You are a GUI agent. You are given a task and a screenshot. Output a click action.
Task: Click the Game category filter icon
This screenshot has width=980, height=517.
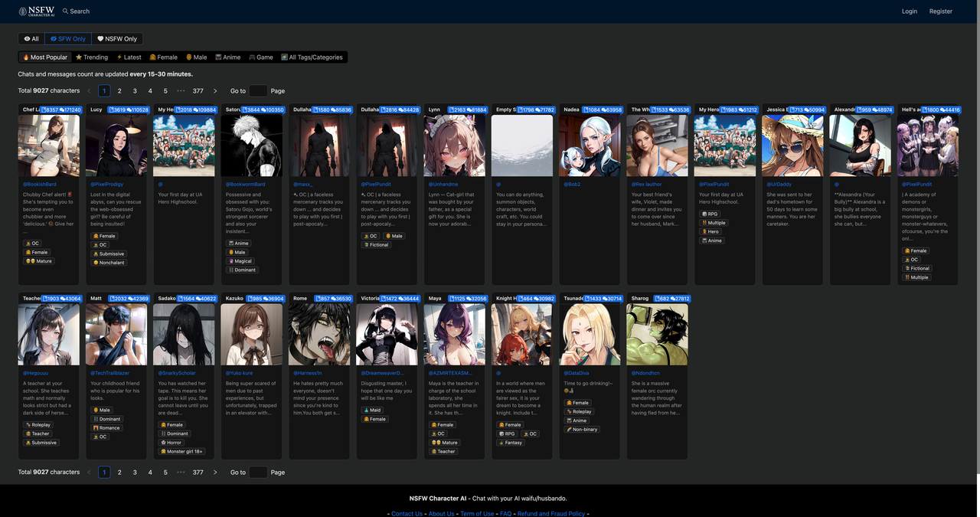252,57
